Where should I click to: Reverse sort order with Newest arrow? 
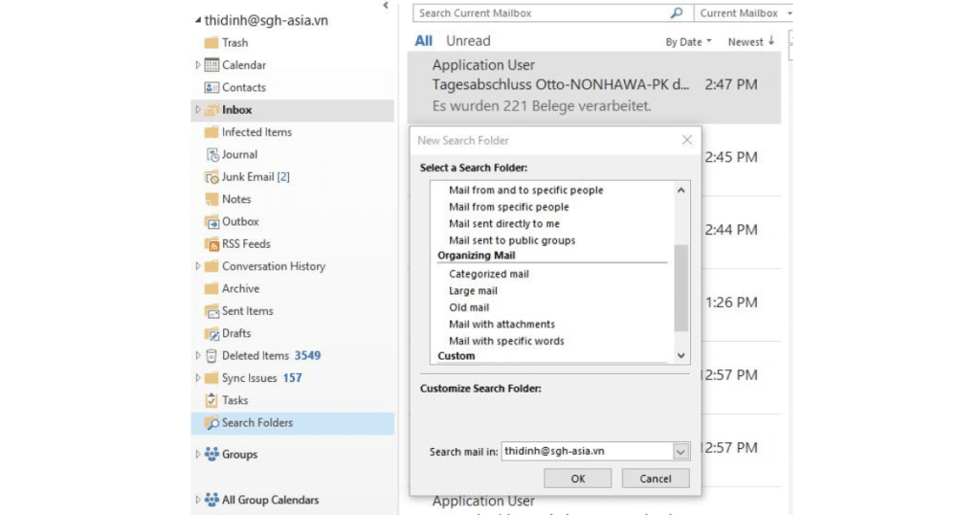771,40
